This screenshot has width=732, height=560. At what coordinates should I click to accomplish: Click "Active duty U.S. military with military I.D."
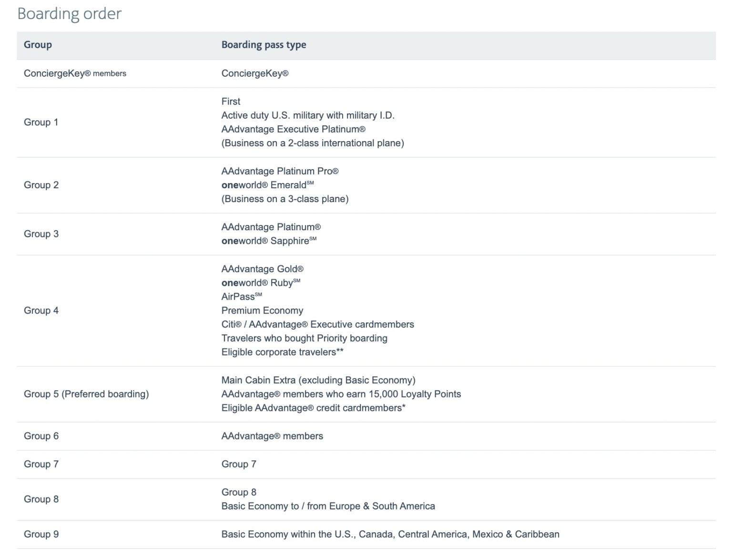click(308, 115)
